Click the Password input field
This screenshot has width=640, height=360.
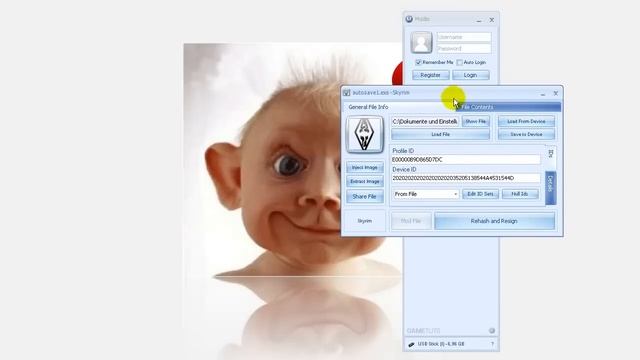coord(464,49)
